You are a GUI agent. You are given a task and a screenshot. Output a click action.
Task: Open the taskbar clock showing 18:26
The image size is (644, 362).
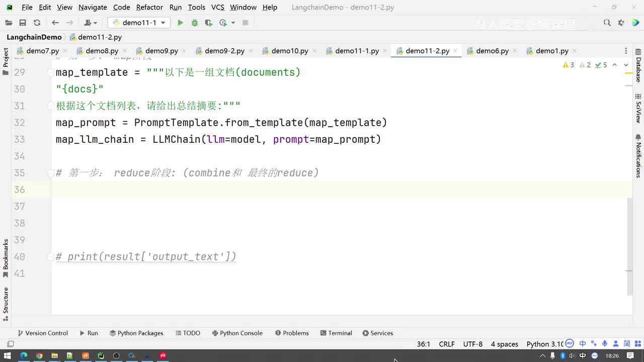pyautogui.click(x=612, y=355)
